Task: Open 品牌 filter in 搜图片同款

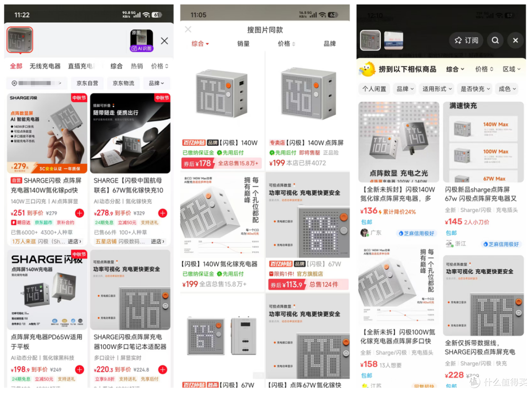Action: click(330, 44)
